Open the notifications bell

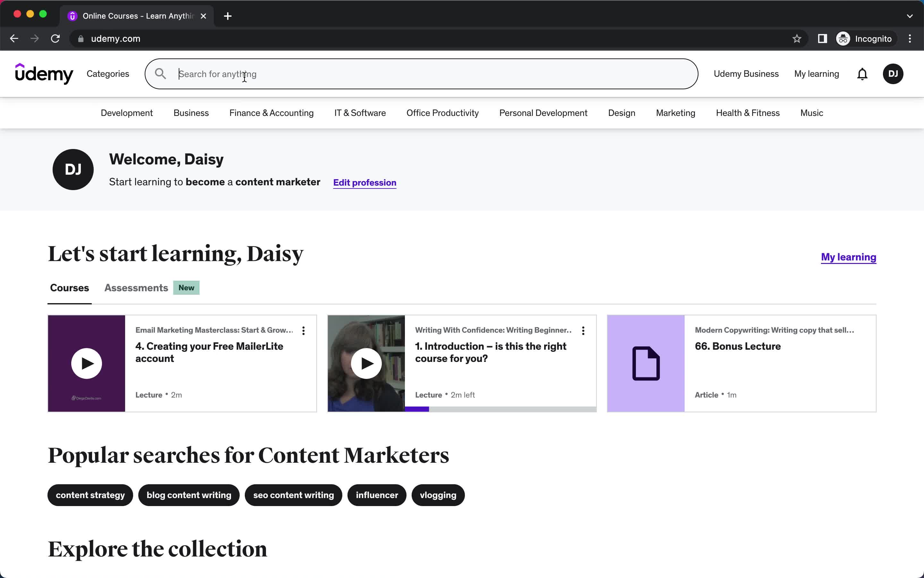point(862,74)
